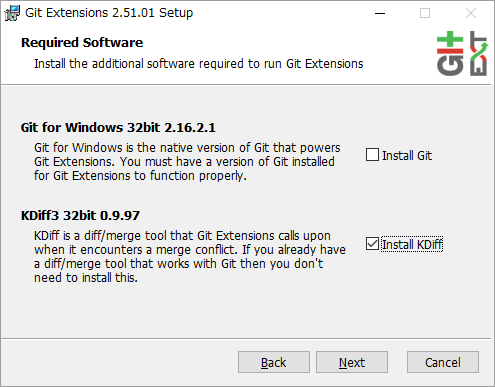
Task: Close the Git Extensions Setup dialog
Action: 471,13
